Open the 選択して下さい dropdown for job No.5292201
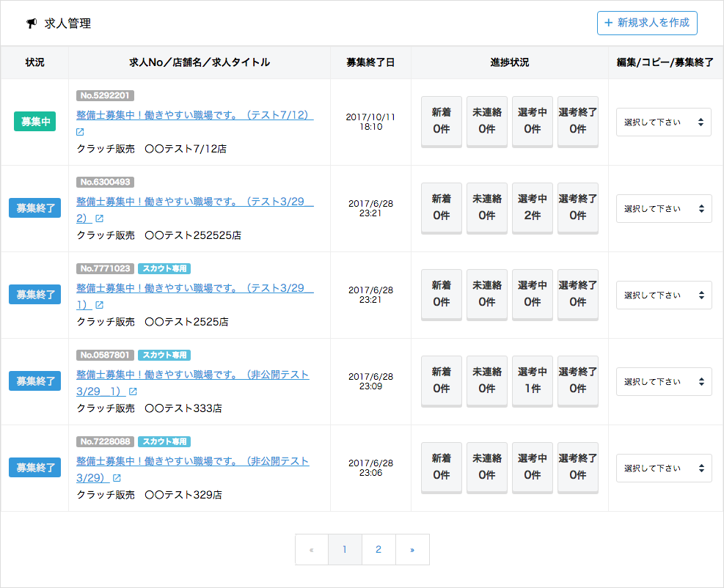724x588 pixels. point(663,122)
